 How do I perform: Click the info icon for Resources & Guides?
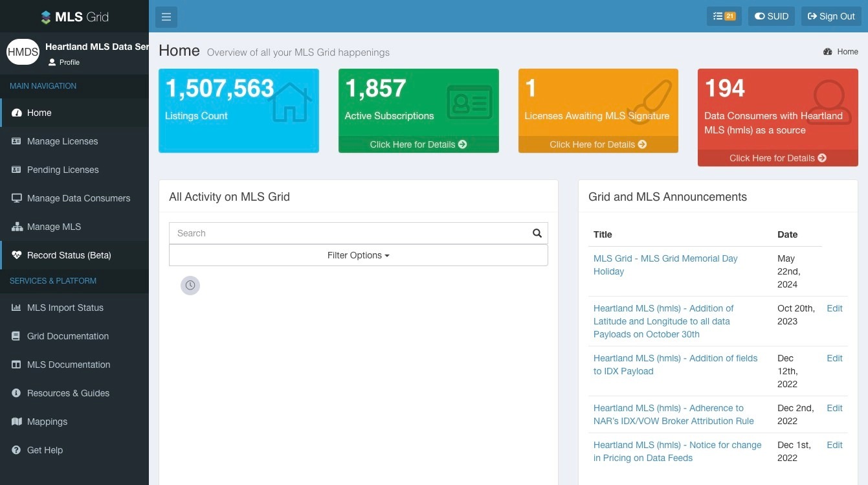click(16, 393)
